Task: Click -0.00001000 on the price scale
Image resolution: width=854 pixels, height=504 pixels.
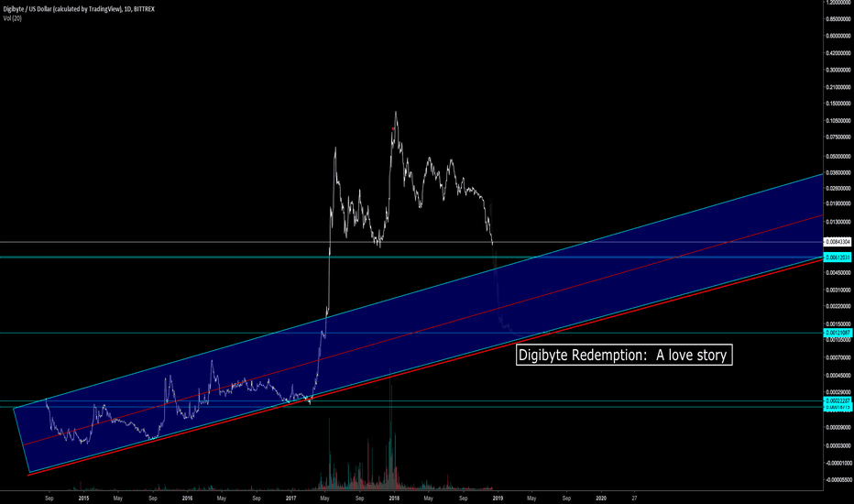Action: tap(838, 463)
